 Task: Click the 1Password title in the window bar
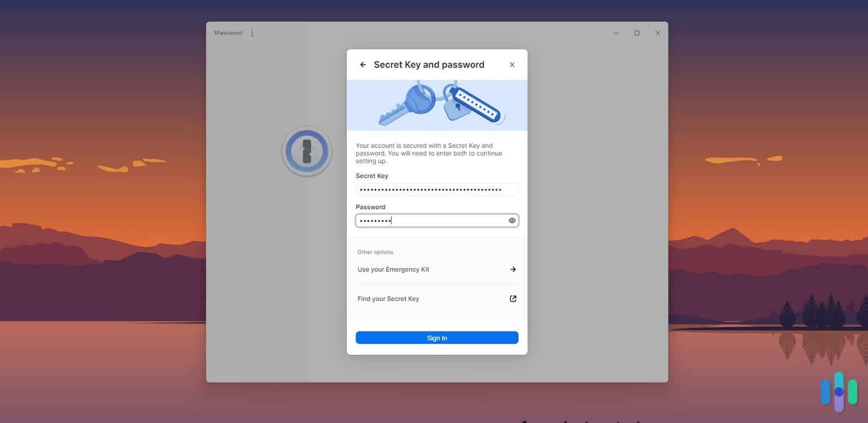(228, 32)
